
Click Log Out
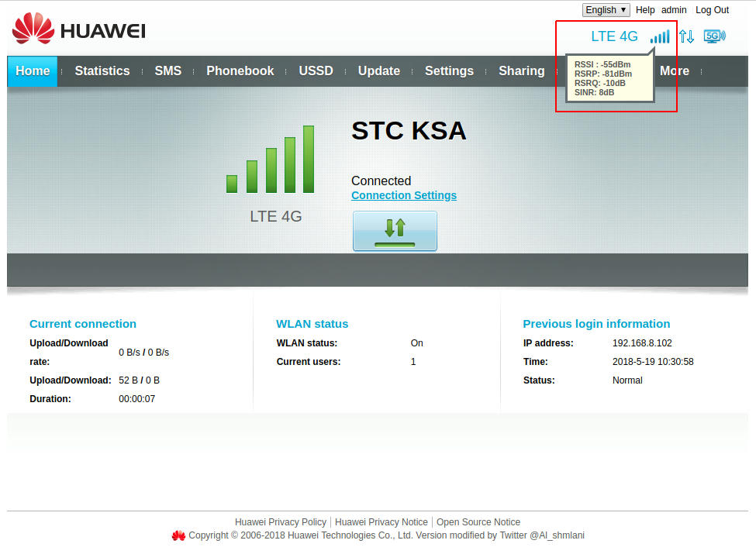[712, 10]
